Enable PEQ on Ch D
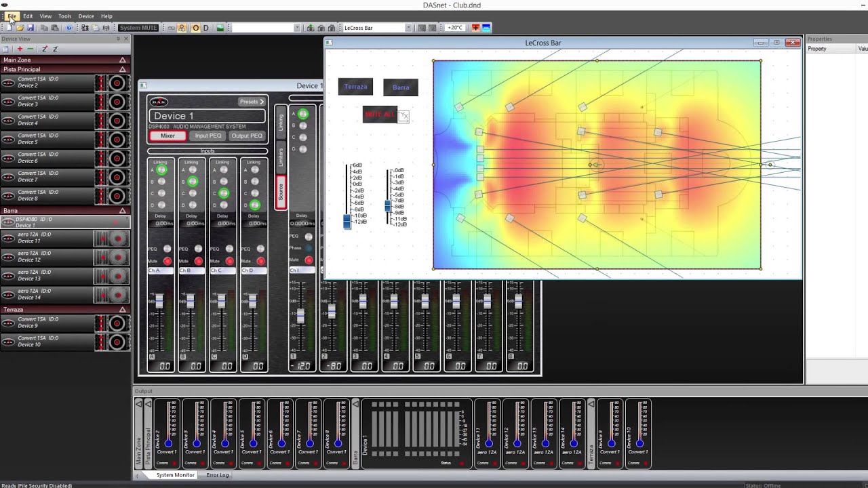The width and height of the screenshot is (868, 488). pyautogui.click(x=260, y=249)
